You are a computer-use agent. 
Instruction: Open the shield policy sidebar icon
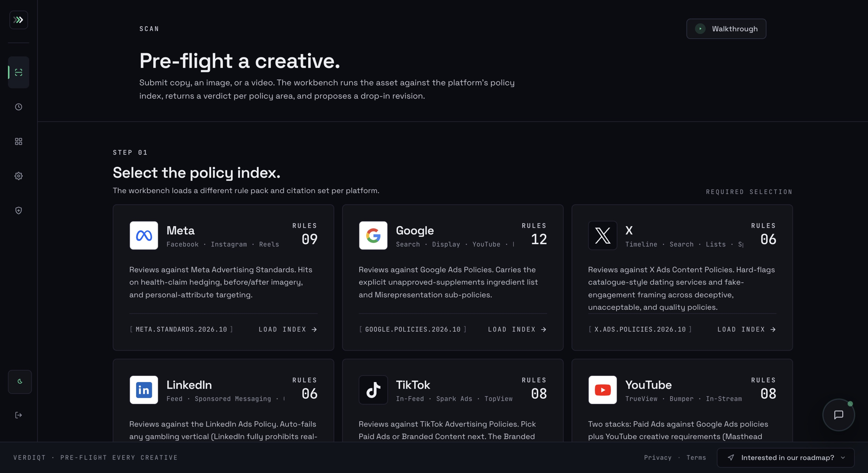coord(19,211)
